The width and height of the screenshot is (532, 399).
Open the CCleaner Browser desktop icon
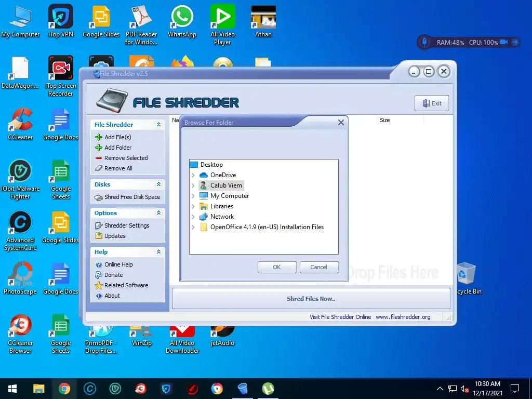[20, 334]
